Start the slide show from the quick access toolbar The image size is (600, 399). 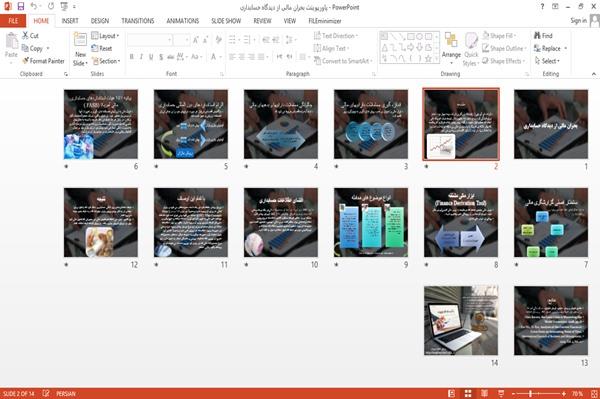pyautogui.click(x=64, y=6)
